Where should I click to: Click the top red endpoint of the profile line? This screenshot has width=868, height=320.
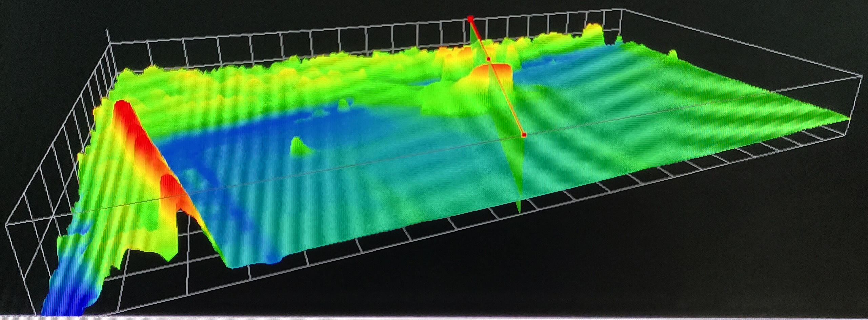pos(470,18)
